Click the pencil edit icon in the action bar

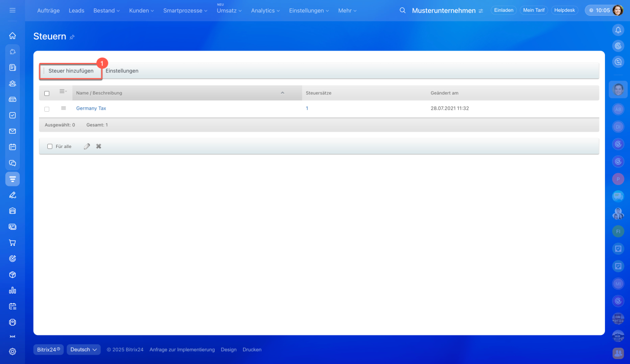[87, 146]
